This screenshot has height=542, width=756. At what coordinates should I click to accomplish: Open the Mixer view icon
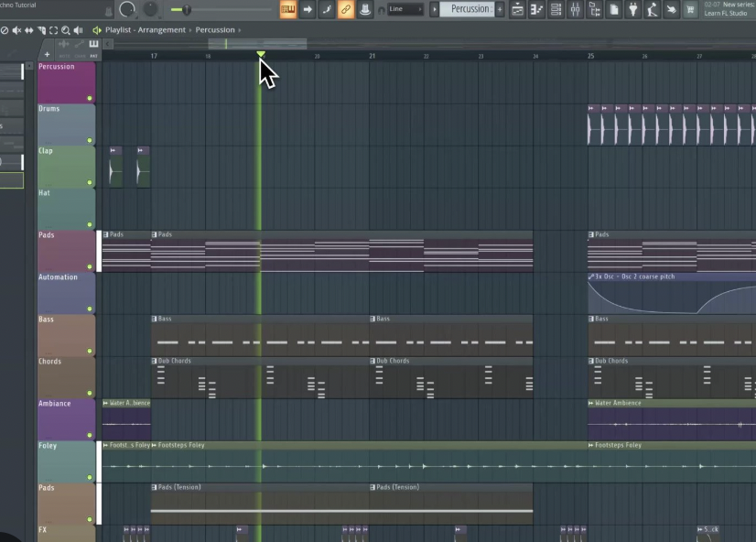(x=575, y=9)
